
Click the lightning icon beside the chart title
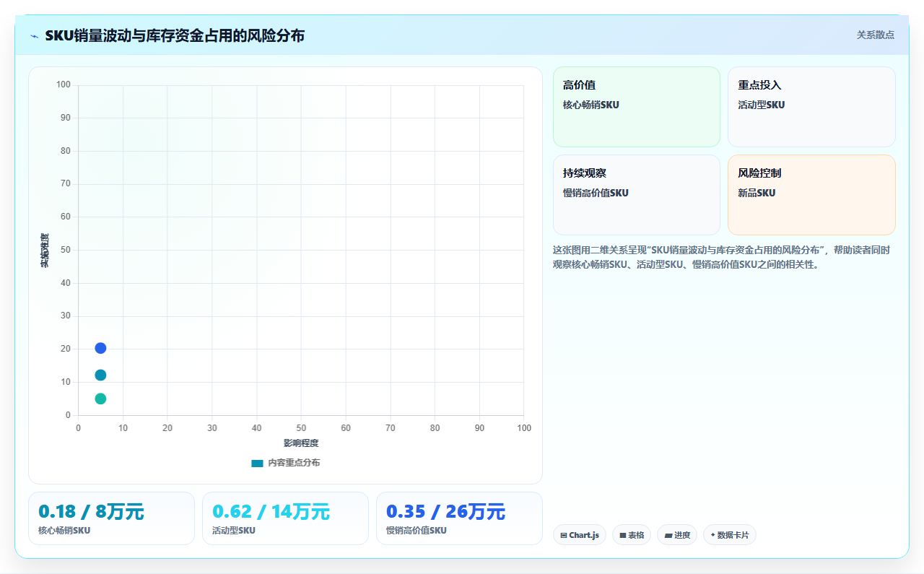[35, 36]
